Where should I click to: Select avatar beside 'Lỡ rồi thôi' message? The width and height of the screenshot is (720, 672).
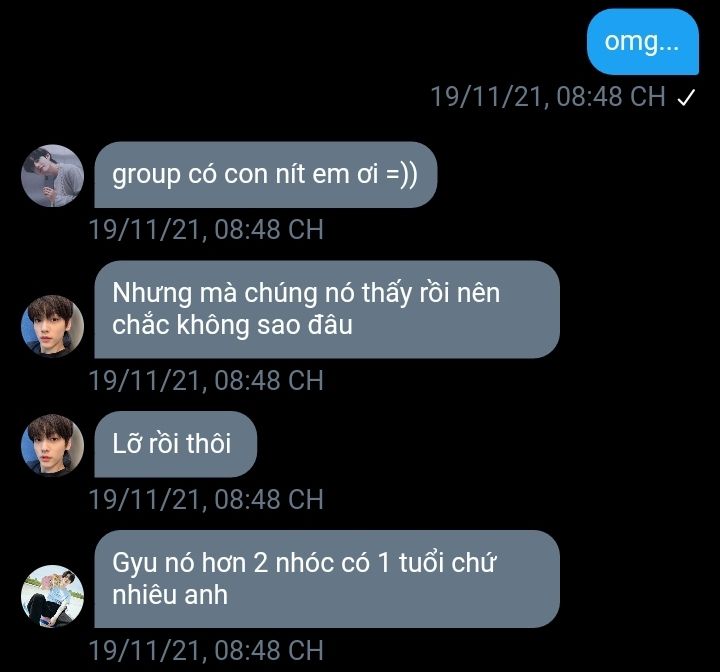click(x=52, y=445)
